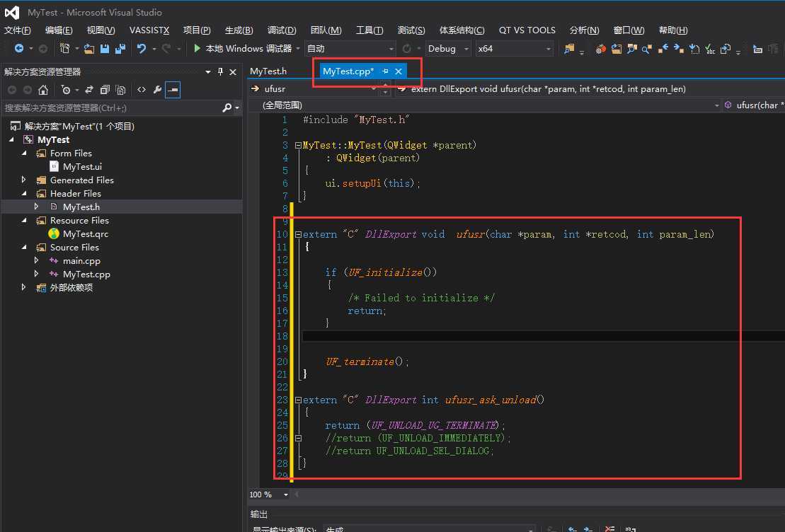Click the Home icon in Solution Explorer

coord(43,90)
